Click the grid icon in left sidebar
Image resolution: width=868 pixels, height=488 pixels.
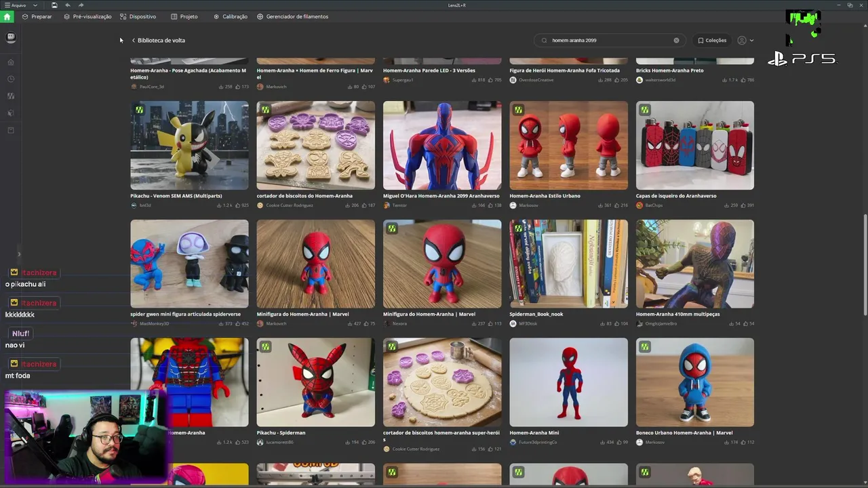tap(11, 96)
